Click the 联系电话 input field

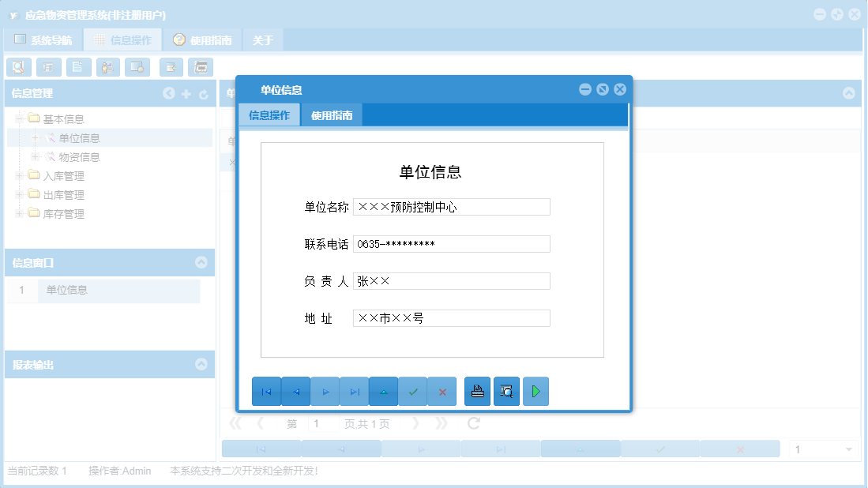click(451, 243)
